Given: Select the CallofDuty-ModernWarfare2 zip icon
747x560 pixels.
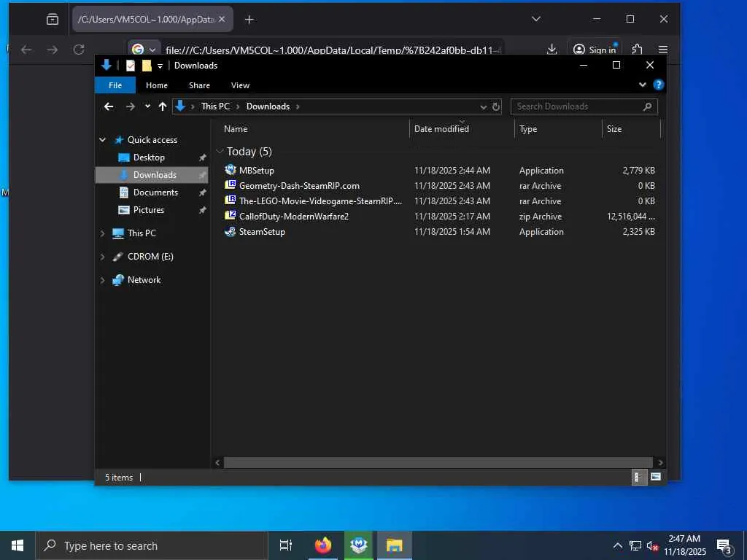Looking at the screenshot, I should point(231,215).
